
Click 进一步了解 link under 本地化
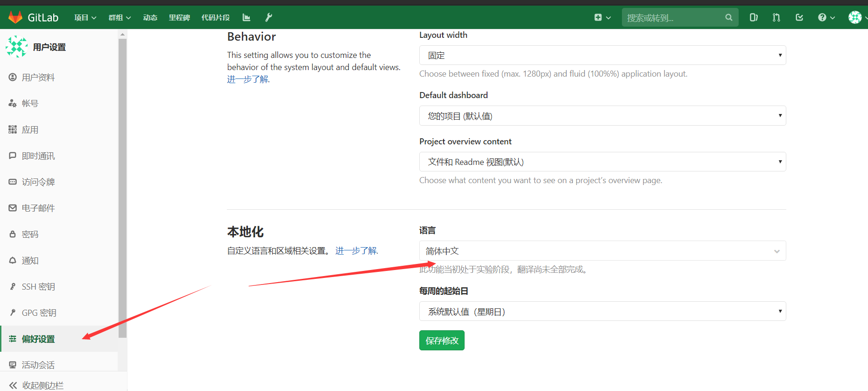pos(356,251)
